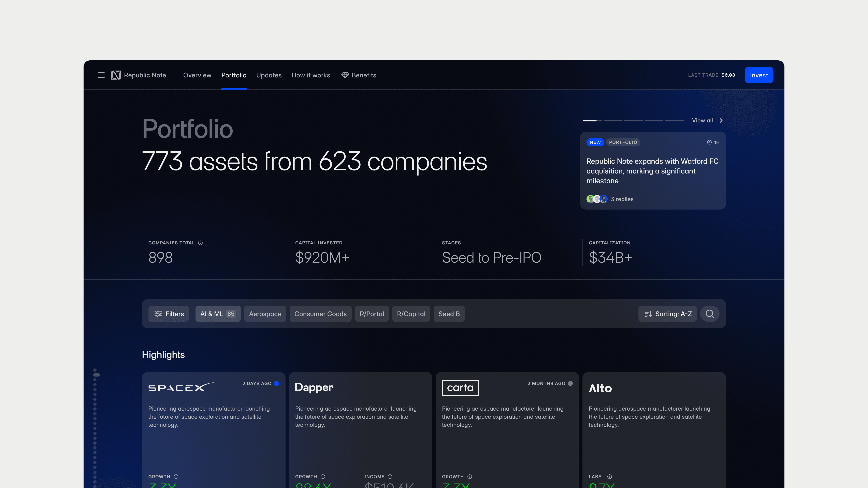Click the View all chevron arrow
The height and width of the screenshot is (488, 868).
(x=721, y=121)
